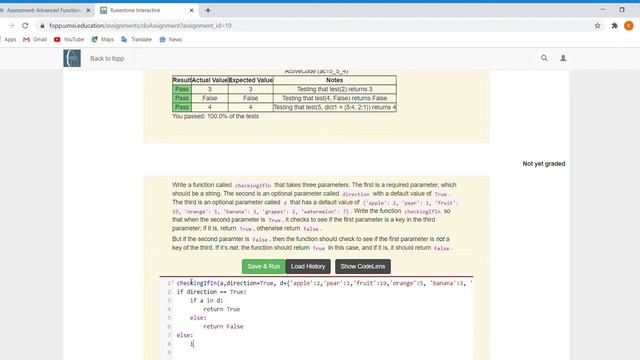Screen dimensions: 640x360
Task: Open a new browser tab
Action: 208,10
